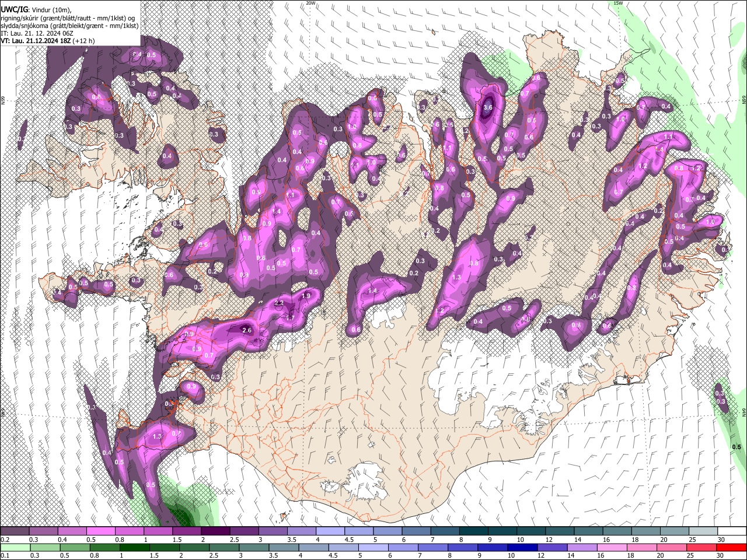The height and width of the screenshot is (560, 747).
Task: Click the 20W longitude label
Action: 310,3
